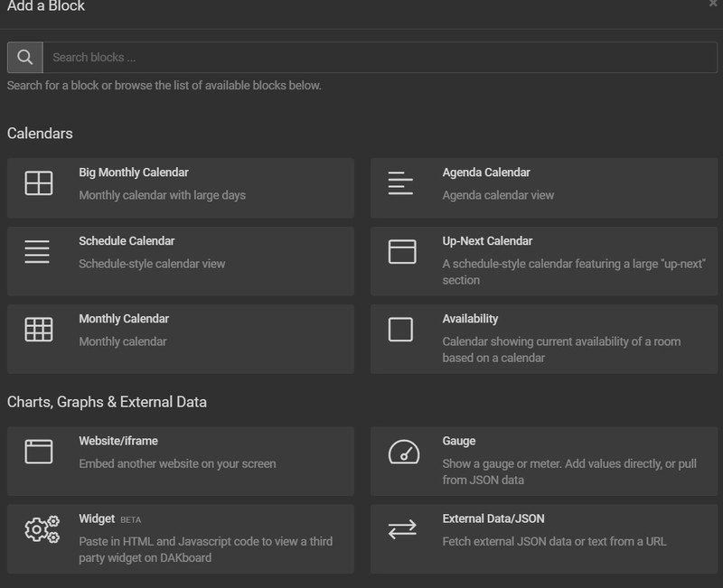Select the Monthly Calendar grid icon
The height and width of the screenshot is (588, 723).
point(39,330)
